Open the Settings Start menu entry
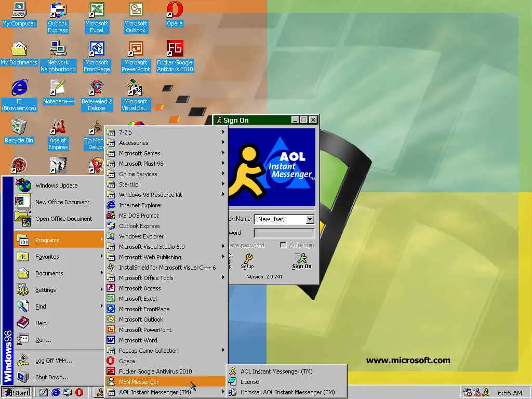This screenshot has width=532, height=399. pyautogui.click(x=59, y=290)
